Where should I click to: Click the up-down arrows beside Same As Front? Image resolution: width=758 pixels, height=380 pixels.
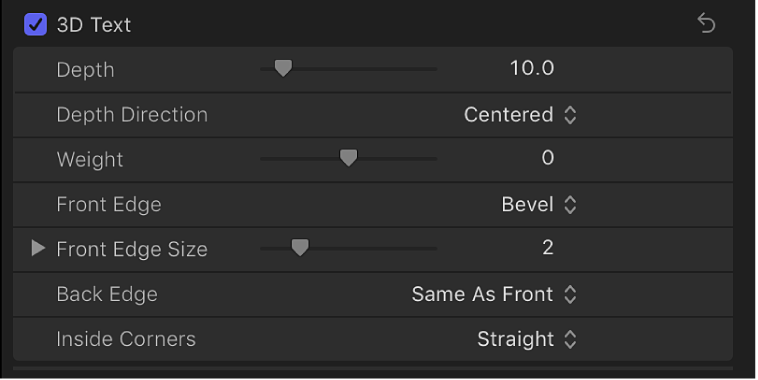[570, 294]
